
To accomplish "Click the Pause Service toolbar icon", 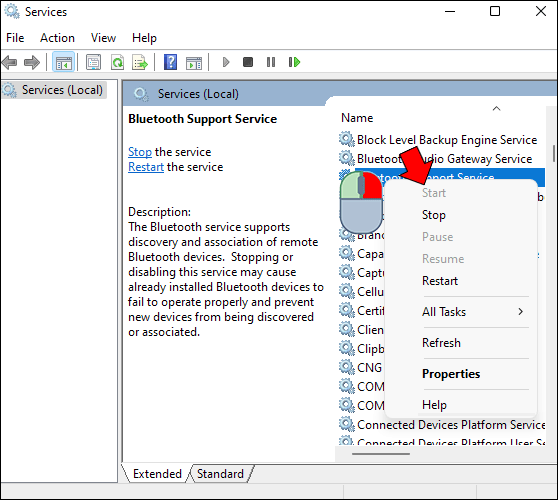I will coord(271,62).
